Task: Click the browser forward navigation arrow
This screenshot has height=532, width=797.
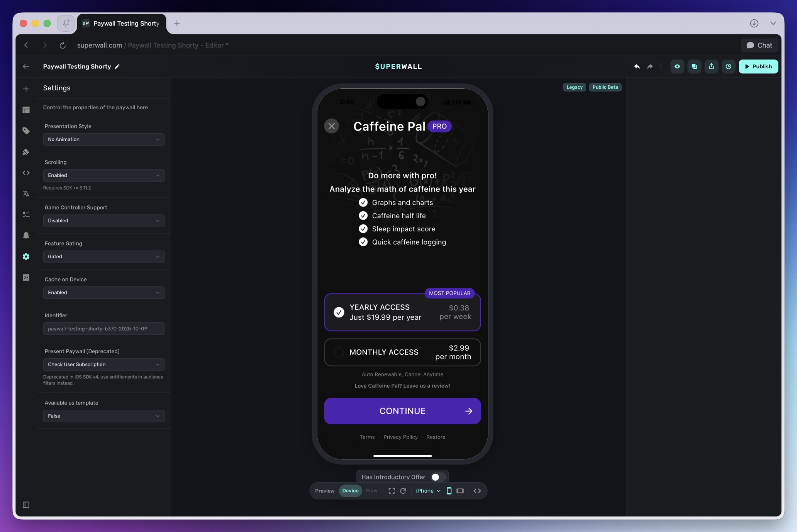Action: tap(45, 45)
